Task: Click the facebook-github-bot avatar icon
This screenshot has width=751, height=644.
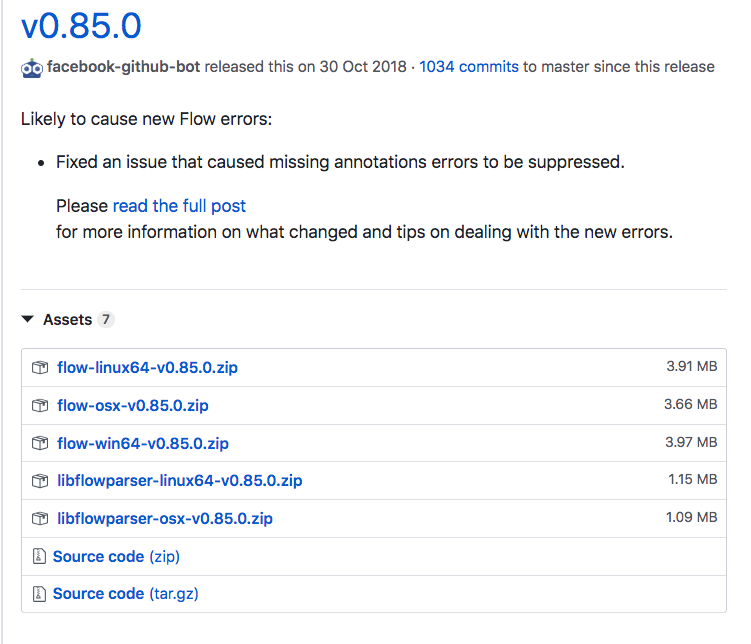Action: pyautogui.click(x=32, y=68)
